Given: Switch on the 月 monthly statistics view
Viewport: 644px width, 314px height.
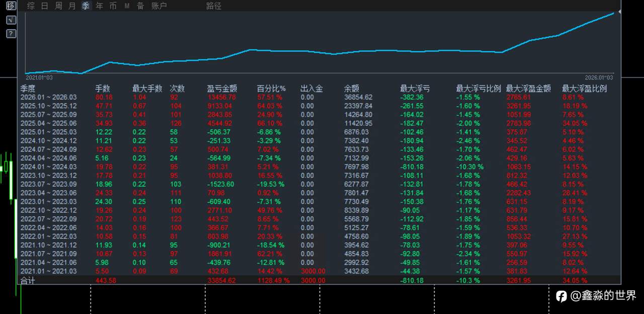Looking at the screenshot, I should click(x=71, y=6).
